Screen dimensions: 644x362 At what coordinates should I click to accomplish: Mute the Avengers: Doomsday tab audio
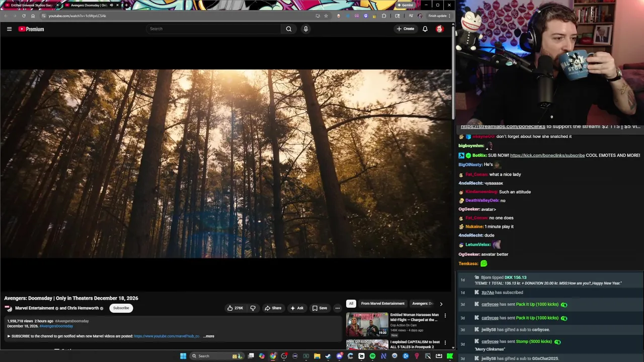(111, 5)
